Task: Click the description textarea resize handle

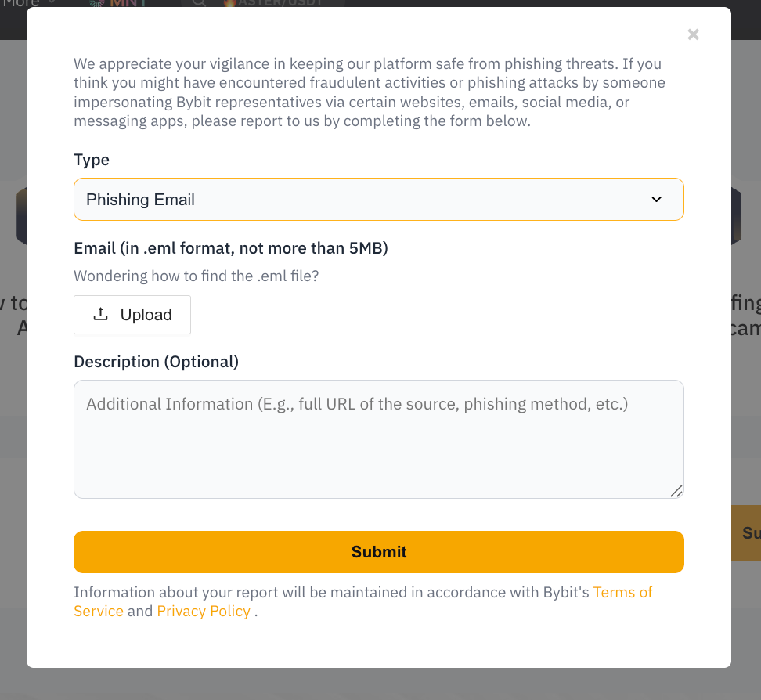Action: 676,491
